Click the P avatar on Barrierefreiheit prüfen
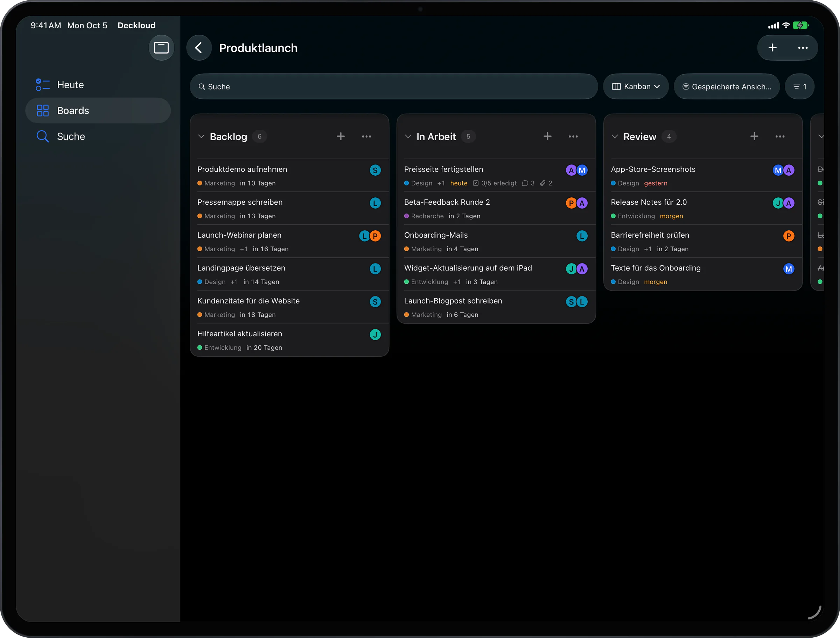 coord(789,236)
